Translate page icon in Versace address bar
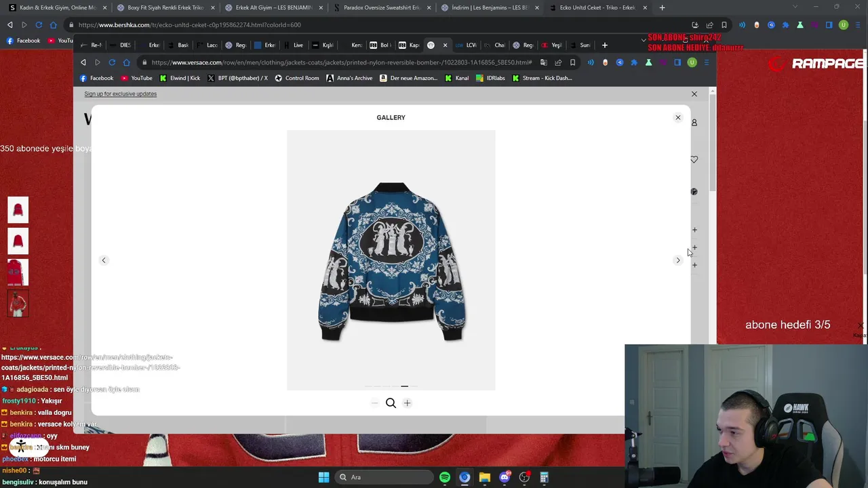The image size is (868, 488). pyautogui.click(x=544, y=62)
